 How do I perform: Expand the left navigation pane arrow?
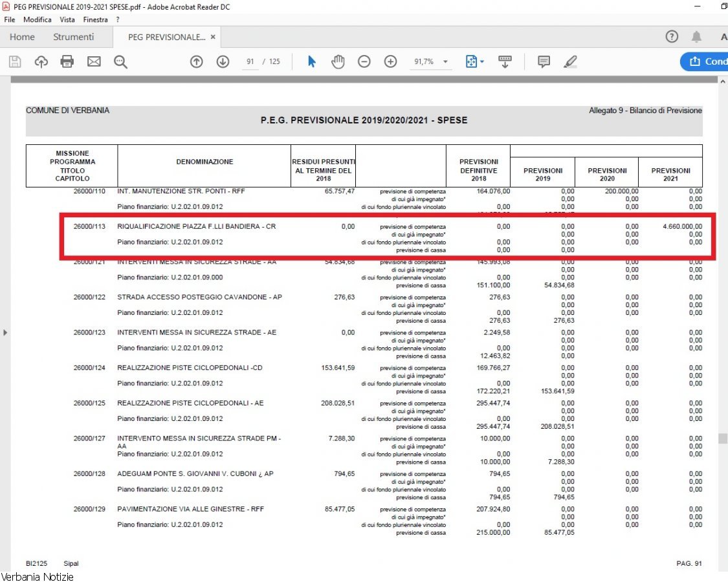point(6,332)
